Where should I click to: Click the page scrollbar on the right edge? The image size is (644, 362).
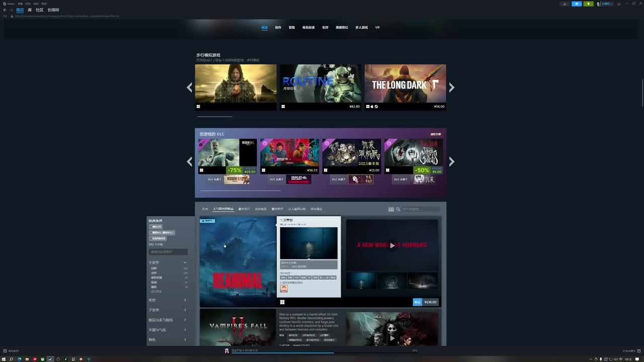click(642, 92)
